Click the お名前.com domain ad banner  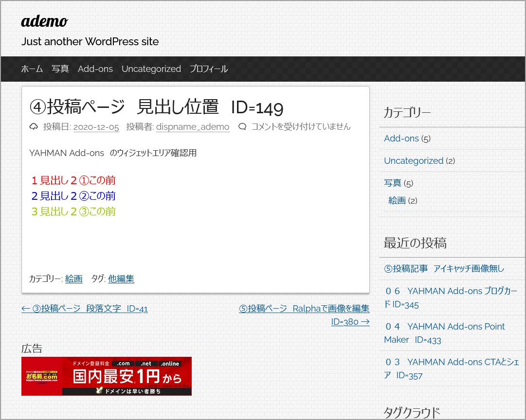107,376
